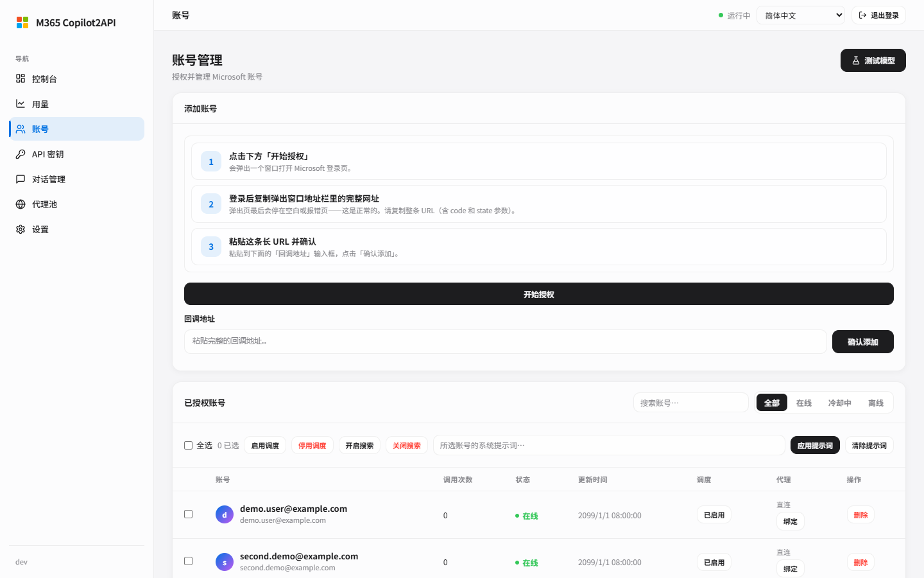Click avatar for second.demo@example.com

pos(225,562)
